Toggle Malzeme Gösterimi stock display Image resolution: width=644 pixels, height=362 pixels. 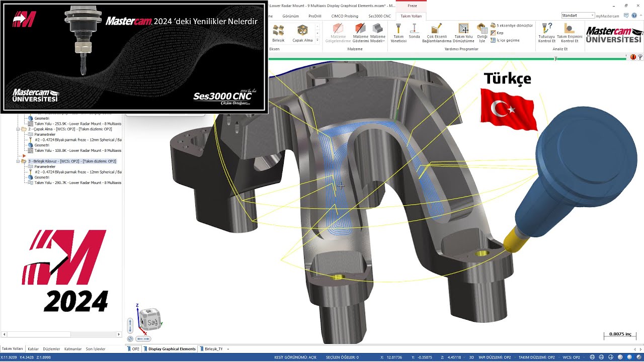360,33
